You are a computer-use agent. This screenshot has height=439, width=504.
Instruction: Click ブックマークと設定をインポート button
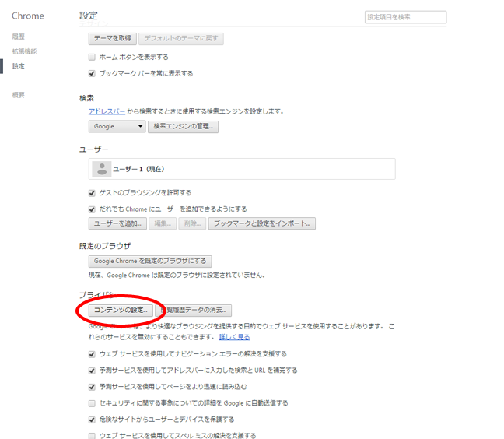(x=262, y=223)
